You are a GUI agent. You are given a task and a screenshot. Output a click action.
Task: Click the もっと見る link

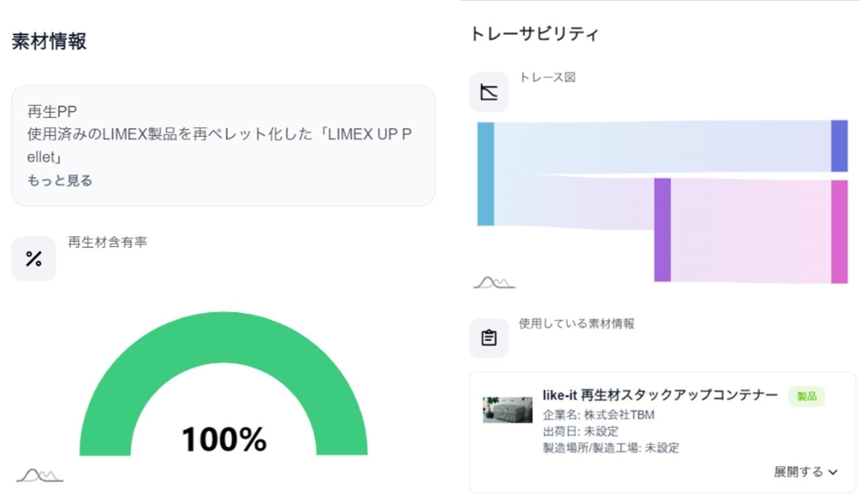click(60, 181)
